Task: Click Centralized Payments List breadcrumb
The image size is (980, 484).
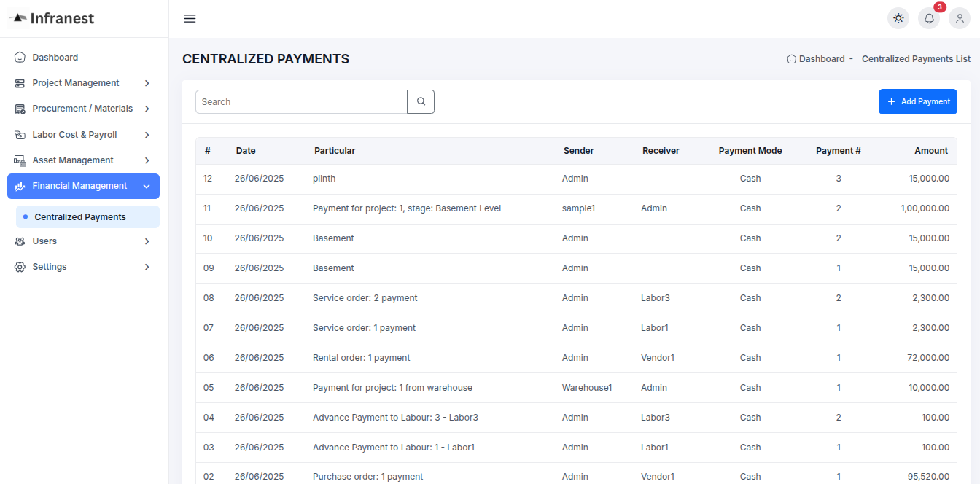Action: pyautogui.click(x=916, y=59)
